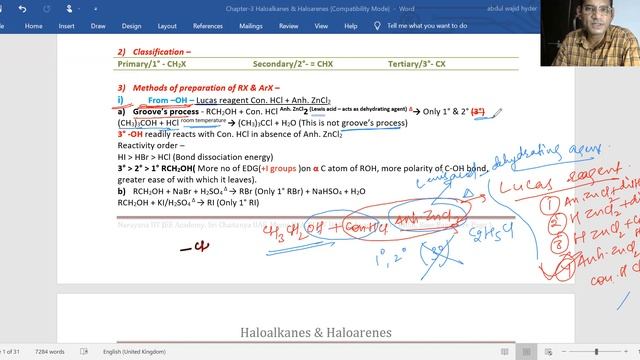Click the Redo icon in the quick access toolbar
The height and width of the screenshot is (360, 640).
[x=47, y=9]
